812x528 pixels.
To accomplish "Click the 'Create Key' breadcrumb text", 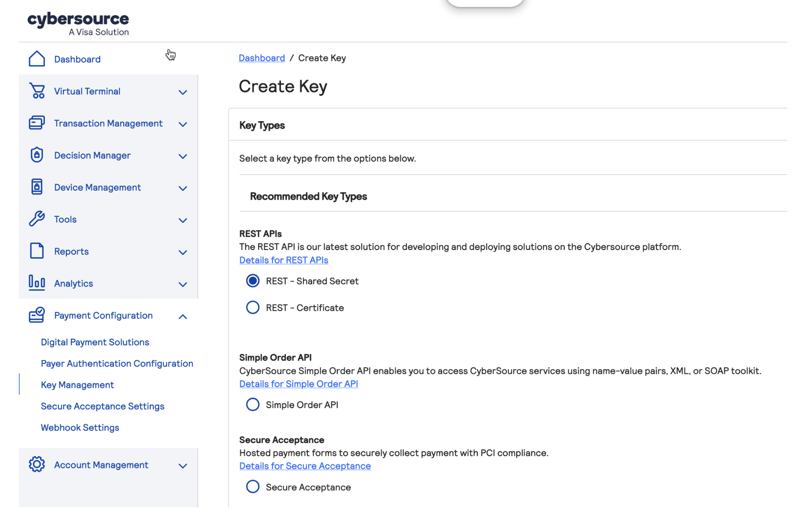I will (322, 58).
